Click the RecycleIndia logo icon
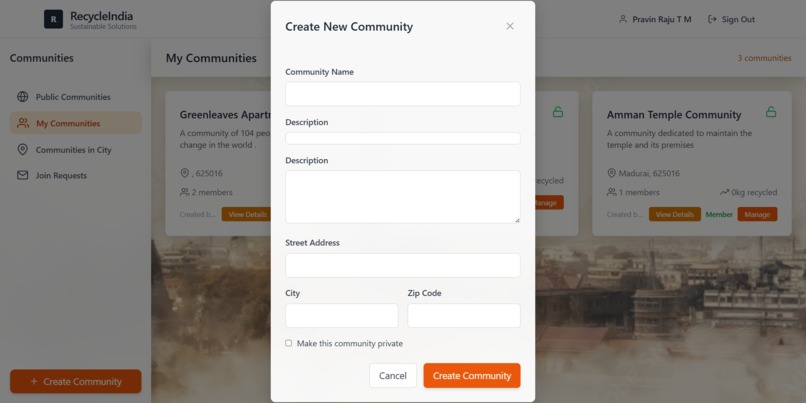The height and width of the screenshot is (403, 806). 53,19
